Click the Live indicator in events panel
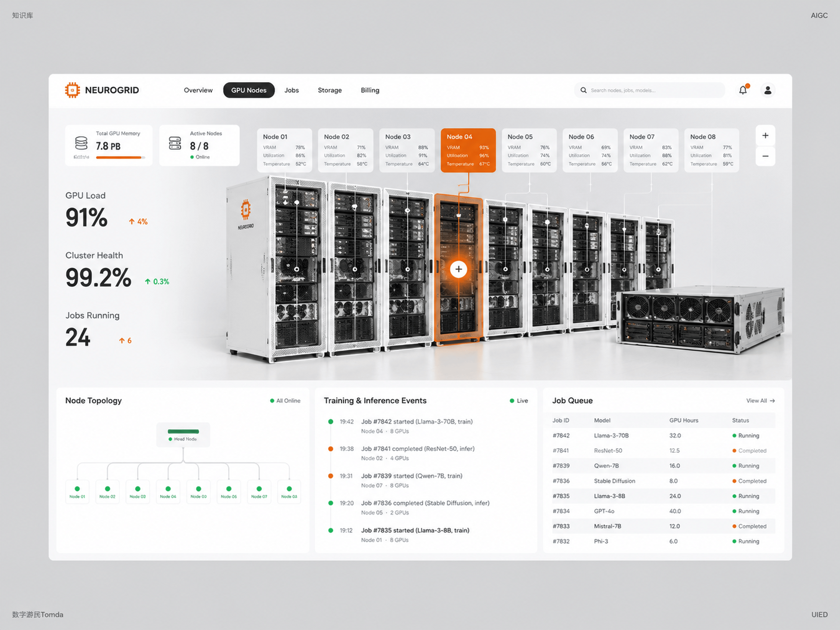The width and height of the screenshot is (840, 630). [519, 401]
